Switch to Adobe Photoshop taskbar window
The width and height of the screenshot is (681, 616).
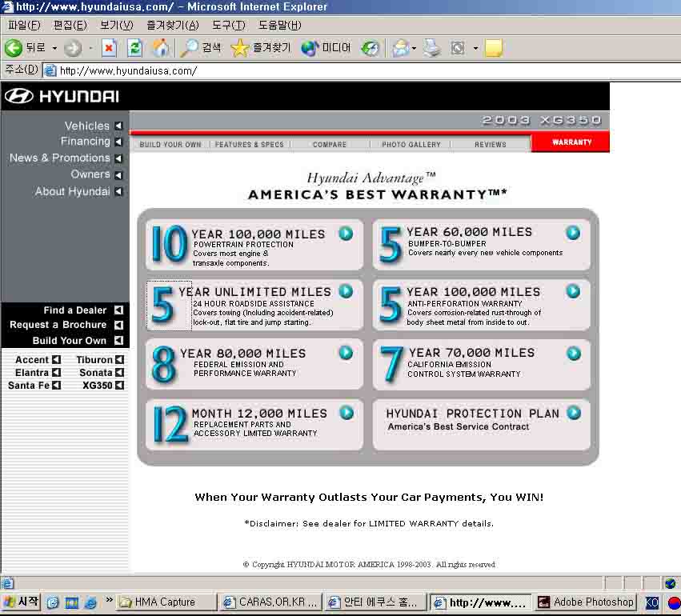click(585, 602)
